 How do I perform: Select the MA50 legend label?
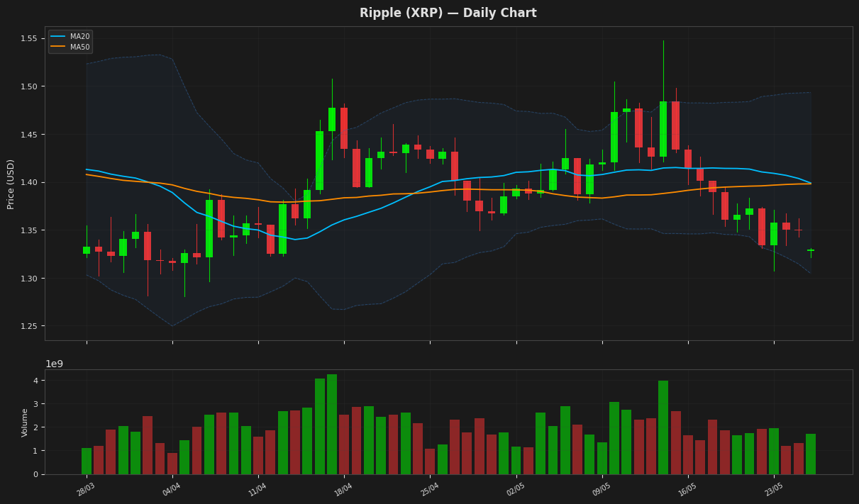[79, 47]
